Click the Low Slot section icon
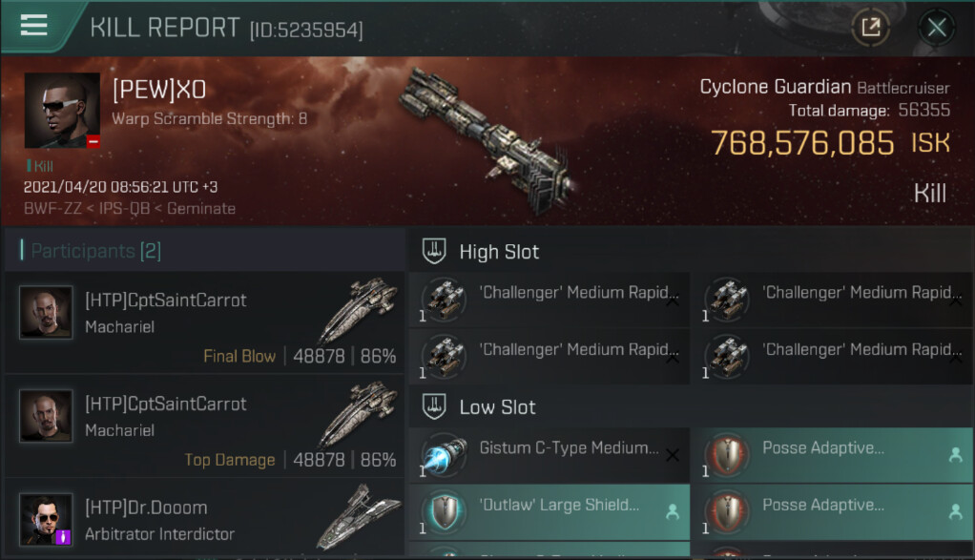 (434, 406)
